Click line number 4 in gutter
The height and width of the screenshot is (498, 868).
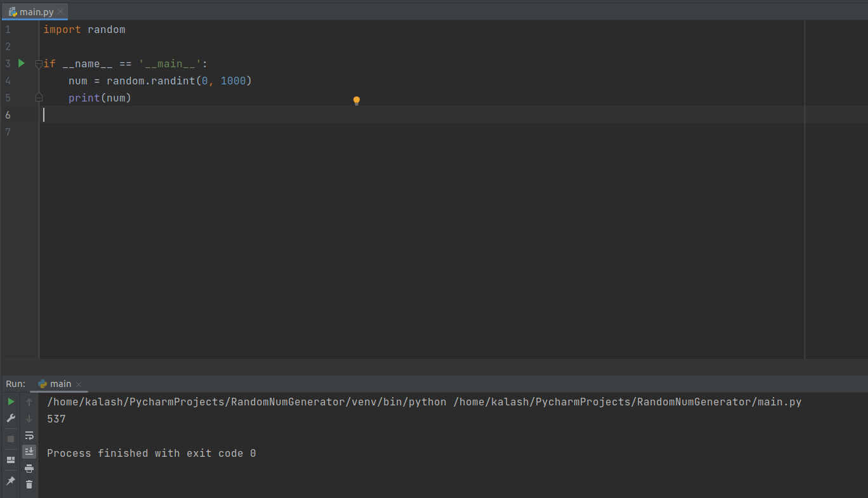pyautogui.click(x=8, y=81)
